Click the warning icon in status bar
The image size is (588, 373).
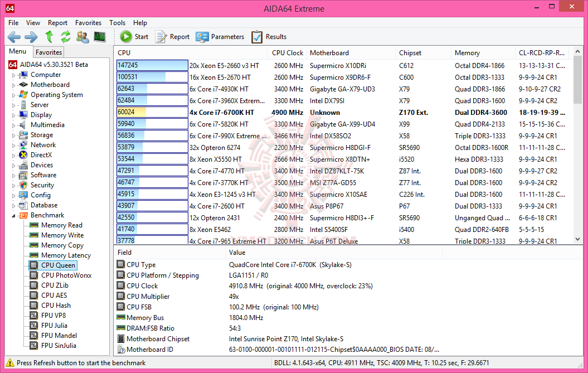click(10, 363)
